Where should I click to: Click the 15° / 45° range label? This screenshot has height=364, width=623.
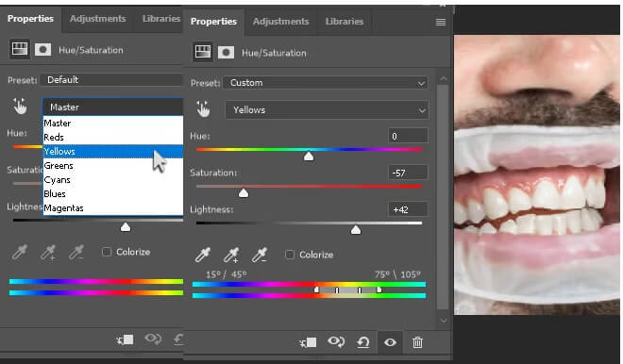tap(227, 274)
